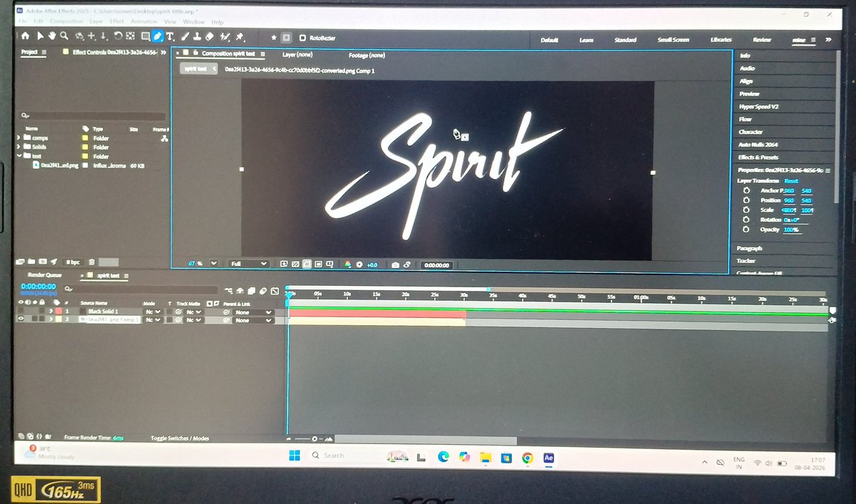Pick the Clone Stamp tool
The width and height of the screenshot is (856, 504).
[197, 36]
